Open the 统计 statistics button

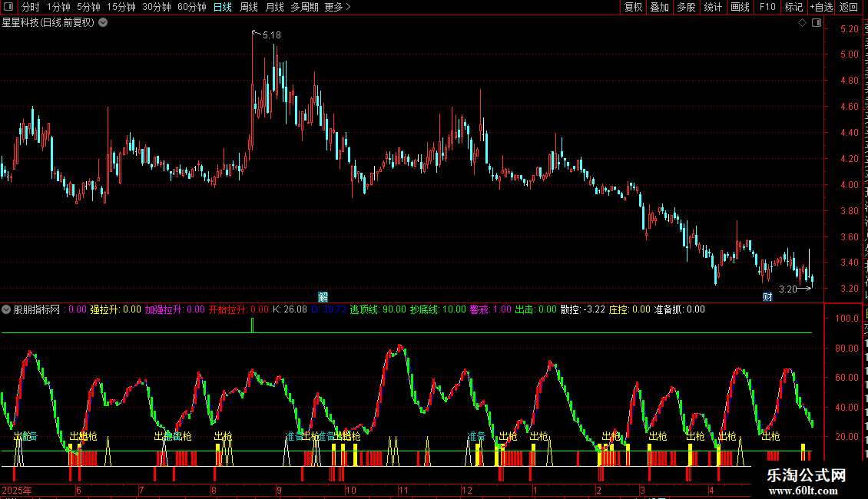tap(712, 7)
